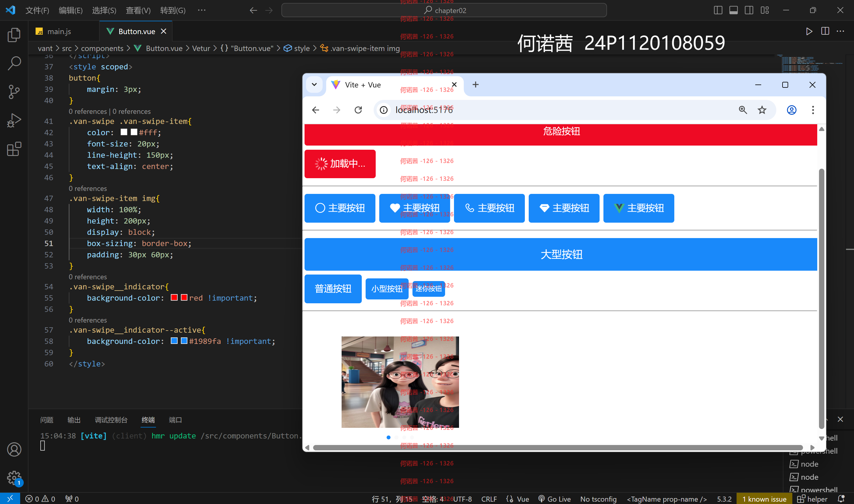Open new browser tab

coord(476,84)
